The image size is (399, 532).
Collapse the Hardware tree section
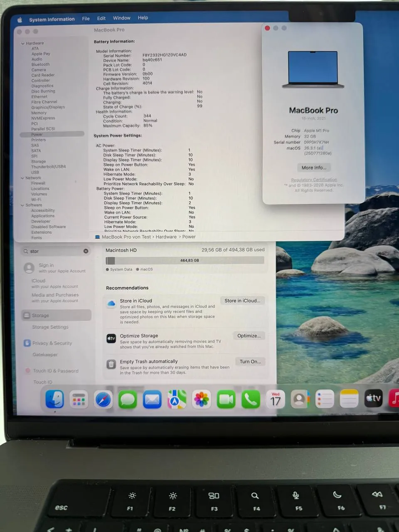pos(22,43)
